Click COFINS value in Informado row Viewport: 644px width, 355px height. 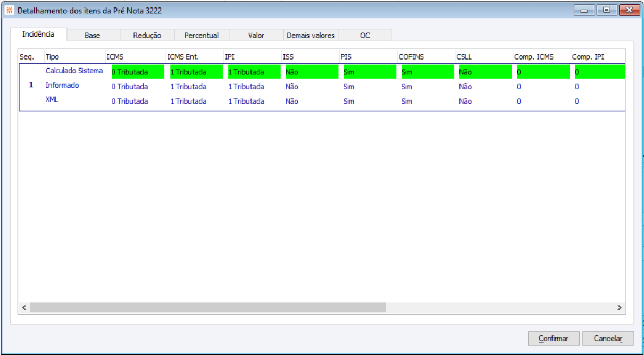point(407,87)
